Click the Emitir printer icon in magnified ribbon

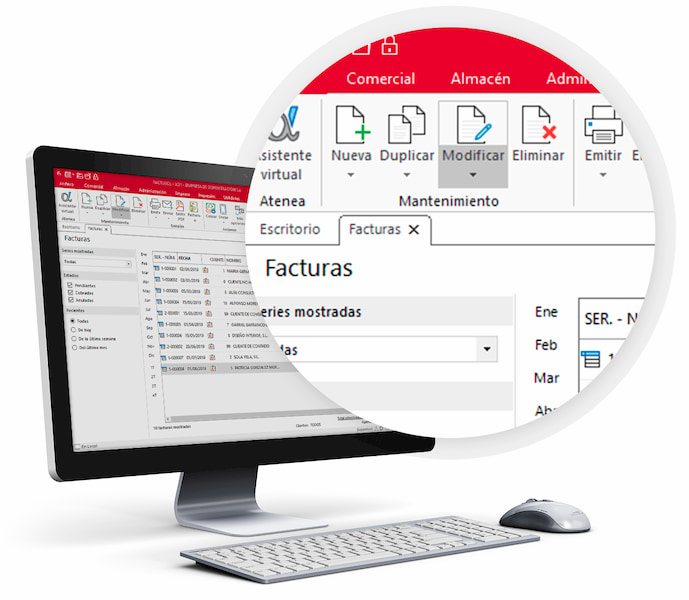click(x=603, y=126)
